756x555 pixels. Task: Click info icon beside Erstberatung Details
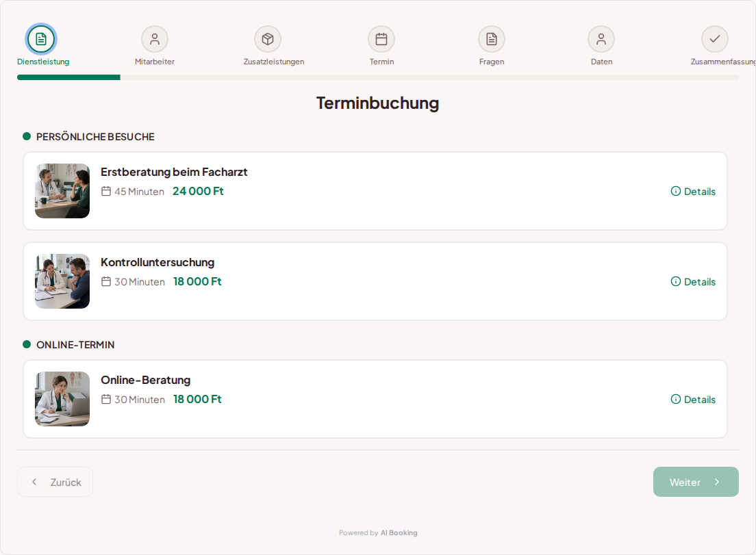(x=676, y=191)
